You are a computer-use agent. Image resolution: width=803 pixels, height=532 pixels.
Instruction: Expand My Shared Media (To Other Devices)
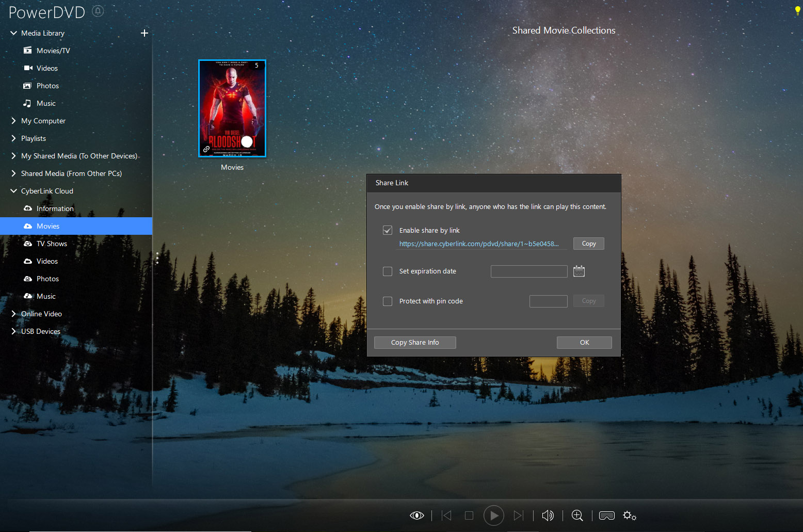coord(14,156)
